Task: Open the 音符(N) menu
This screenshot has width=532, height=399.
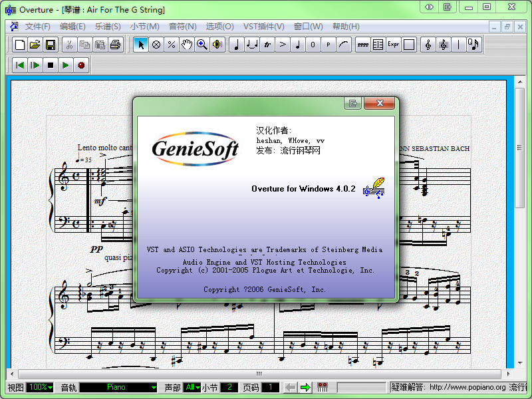Action: click(182, 27)
